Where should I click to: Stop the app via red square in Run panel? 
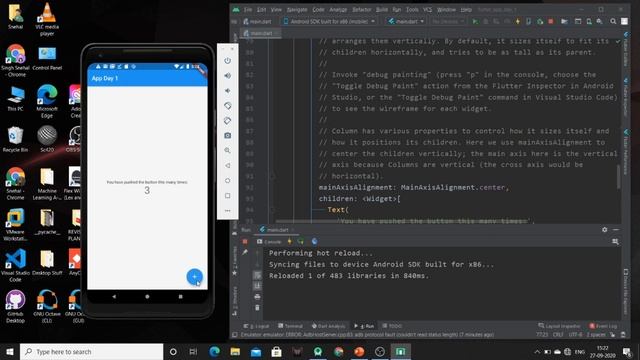(245, 242)
